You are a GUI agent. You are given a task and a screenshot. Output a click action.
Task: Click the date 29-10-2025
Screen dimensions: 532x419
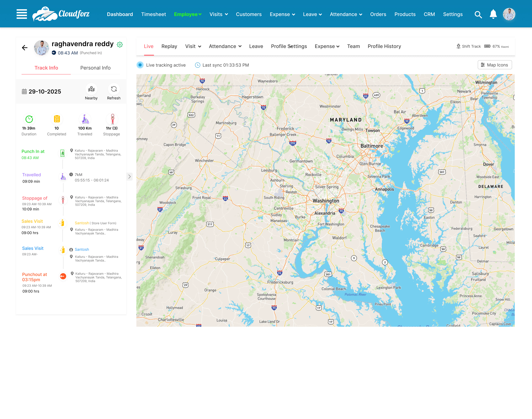click(45, 92)
